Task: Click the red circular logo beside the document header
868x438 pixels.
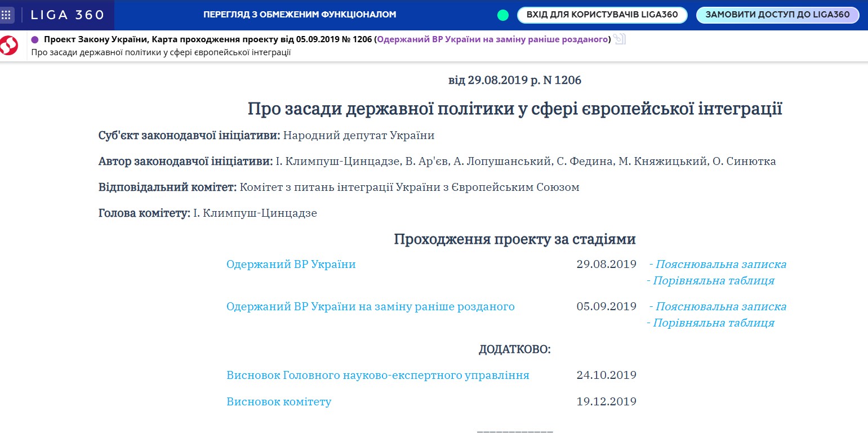Action: point(9,45)
